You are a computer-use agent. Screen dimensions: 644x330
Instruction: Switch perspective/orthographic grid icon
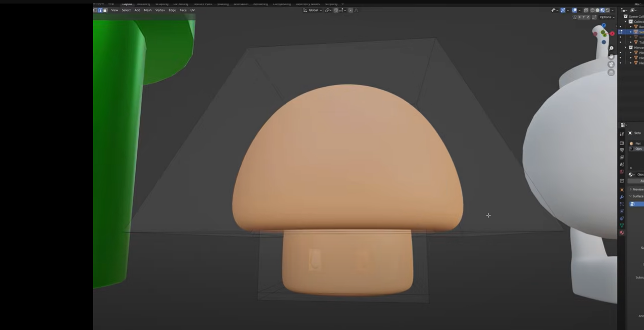pos(611,73)
